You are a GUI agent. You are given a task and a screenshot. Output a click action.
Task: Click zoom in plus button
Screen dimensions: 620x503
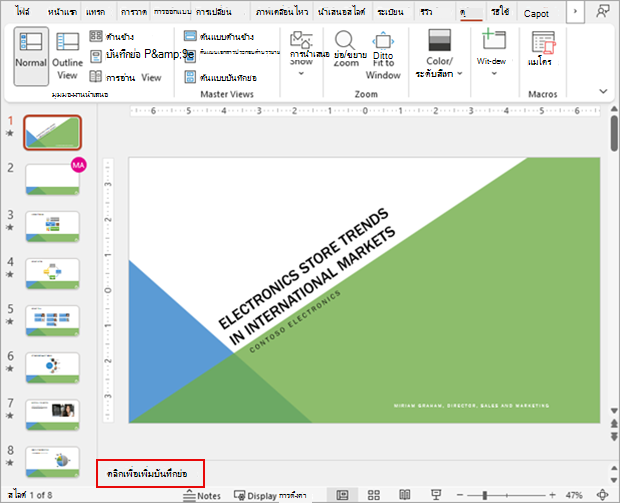[552, 495]
